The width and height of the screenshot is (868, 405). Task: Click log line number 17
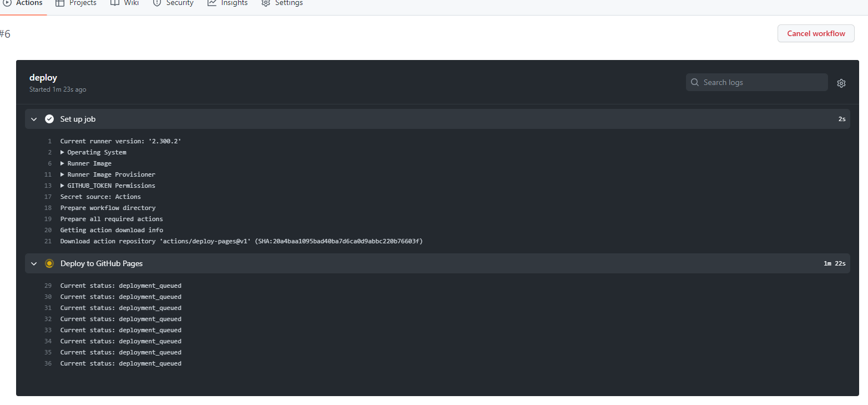click(48, 197)
